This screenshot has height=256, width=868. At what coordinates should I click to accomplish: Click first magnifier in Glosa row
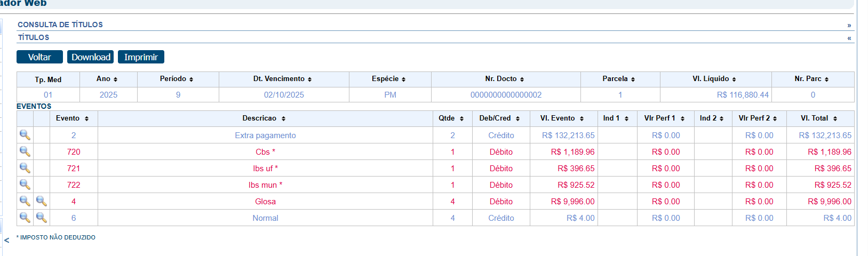click(x=25, y=201)
